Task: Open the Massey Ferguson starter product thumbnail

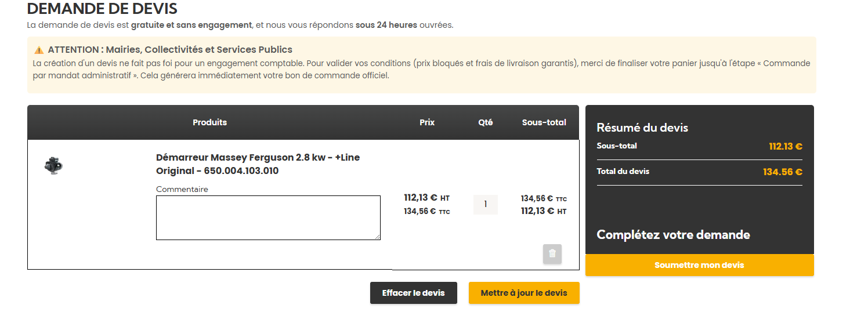Action: pyautogui.click(x=53, y=165)
